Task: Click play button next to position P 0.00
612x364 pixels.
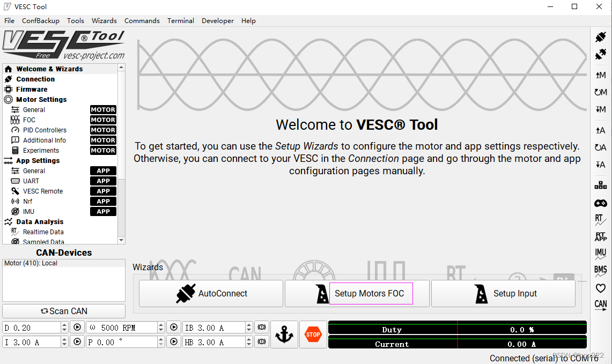Action: (174, 342)
